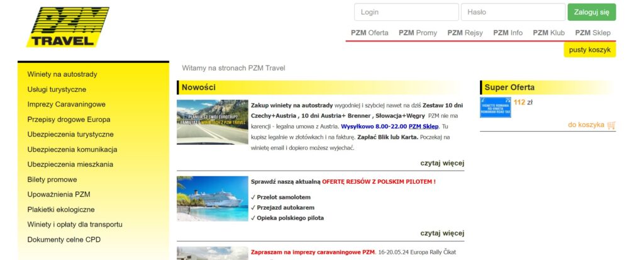Click the pusty koszyk cart button

tap(589, 50)
